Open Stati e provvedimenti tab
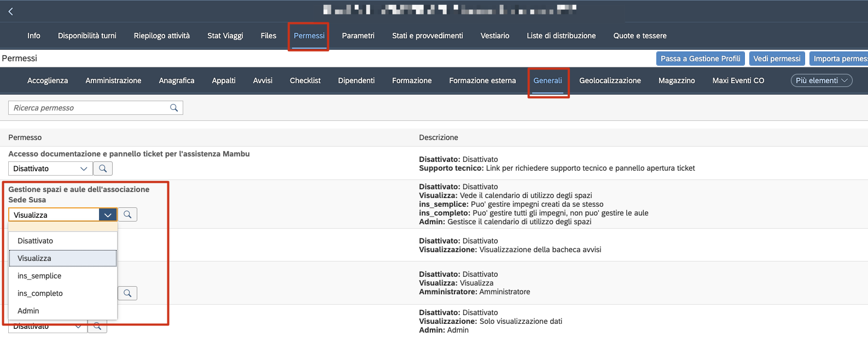 [428, 36]
